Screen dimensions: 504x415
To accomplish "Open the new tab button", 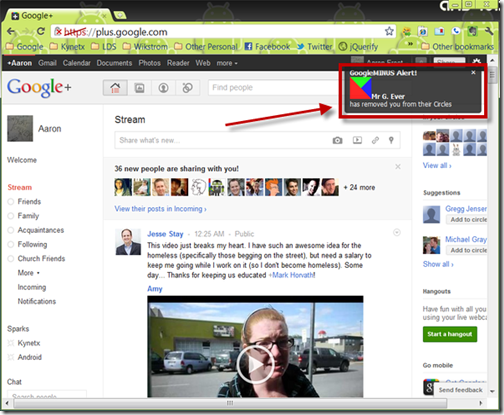I will [x=120, y=15].
